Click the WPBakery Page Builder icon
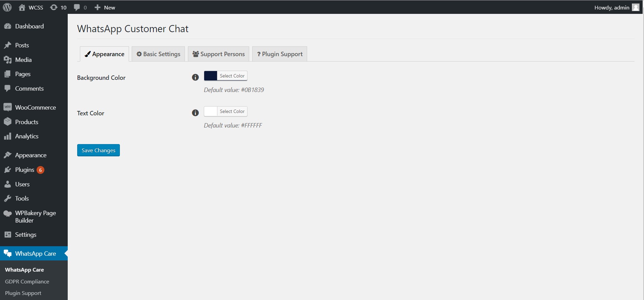Viewport: 644px width, 300px height. (7, 213)
